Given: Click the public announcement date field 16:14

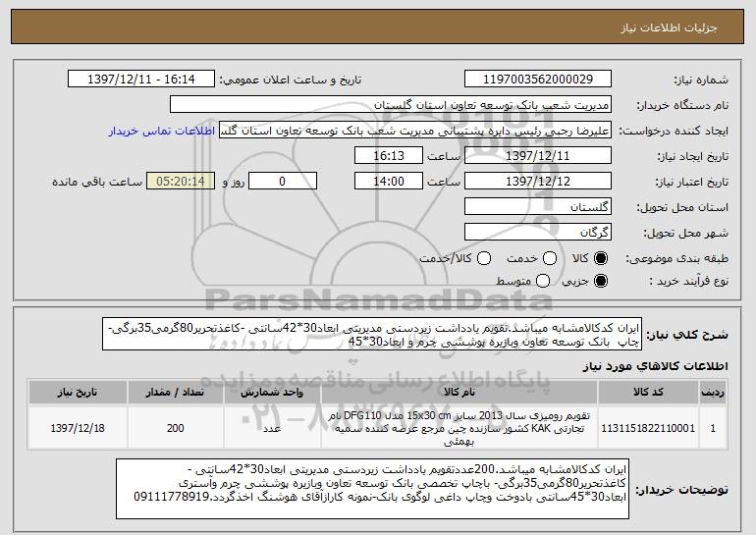Looking at the screenshot, I should click(141, 80).
